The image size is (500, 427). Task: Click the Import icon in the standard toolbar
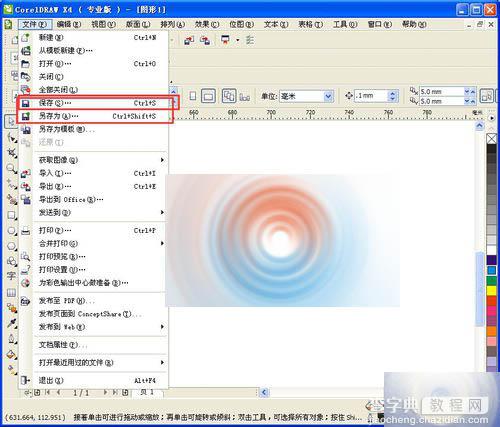pyautogui.click(x=189, y=40)
